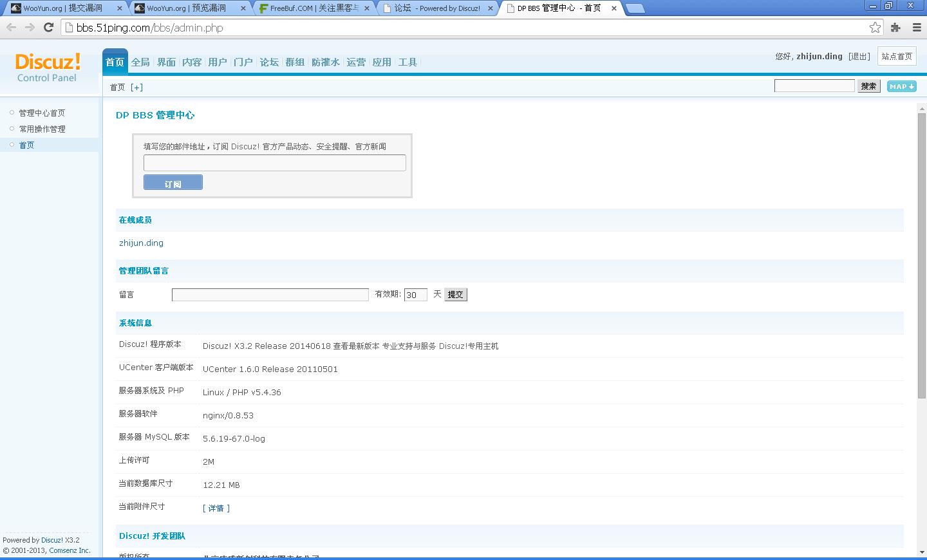Bookmark this page with star icon

[x=875, y=27]
